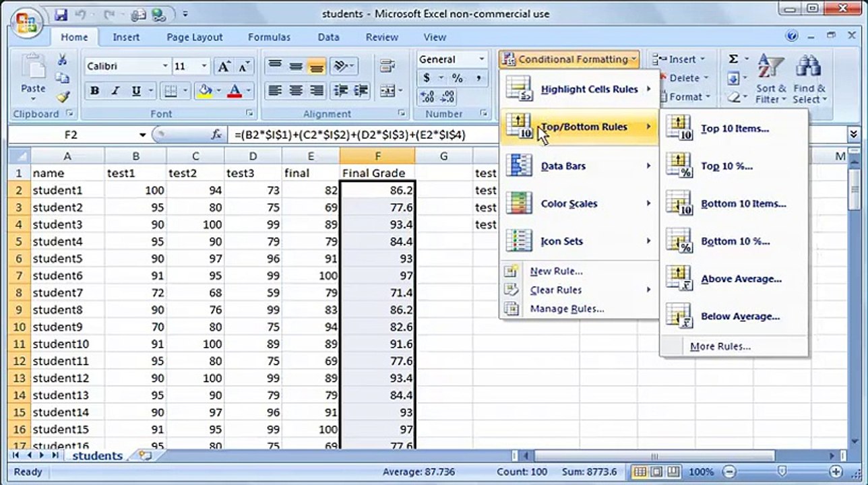The height and width of the screenshot is (485, 868).
Task: Toggle Bottom Align alignment
Action: point(316,66)
